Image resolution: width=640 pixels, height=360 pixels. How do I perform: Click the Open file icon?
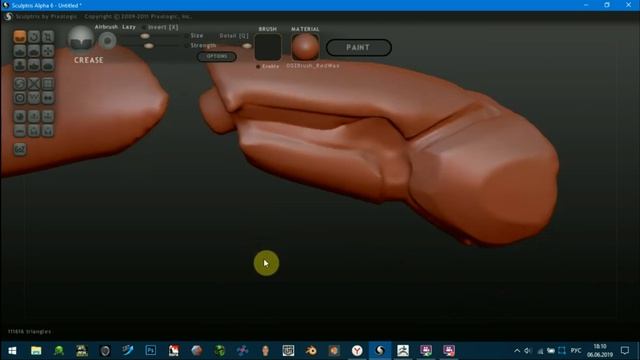click(x=48, y=116)
